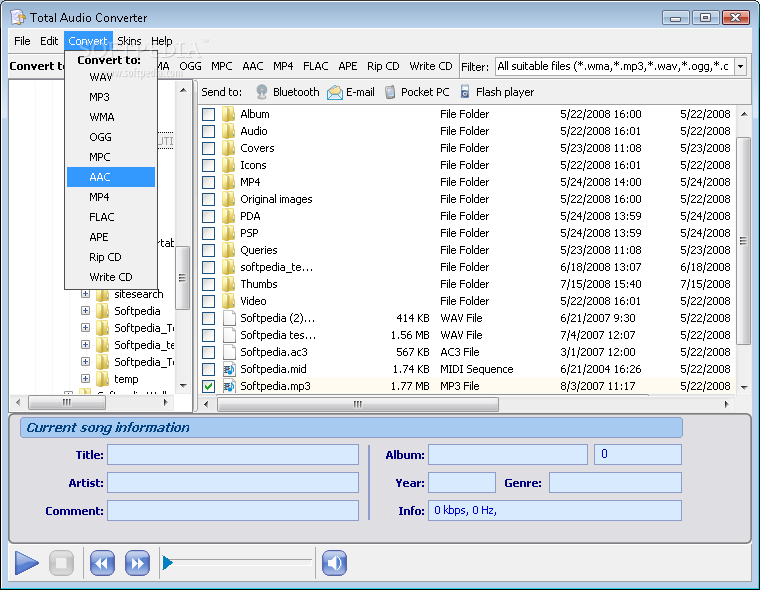
Task: Check the Album folder checkbox
Action: pyautogui.click(x=208, y=114)
